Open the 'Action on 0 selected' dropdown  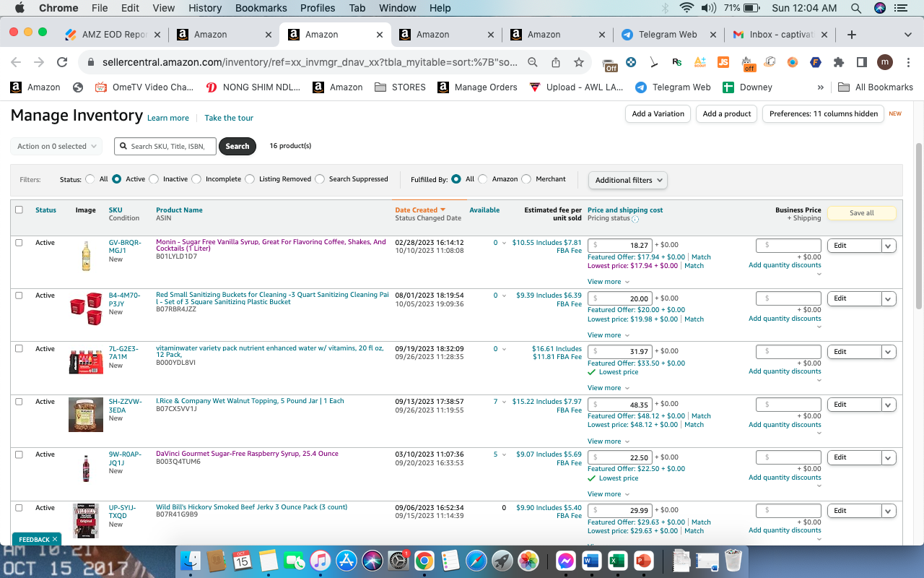coord(56,146)
